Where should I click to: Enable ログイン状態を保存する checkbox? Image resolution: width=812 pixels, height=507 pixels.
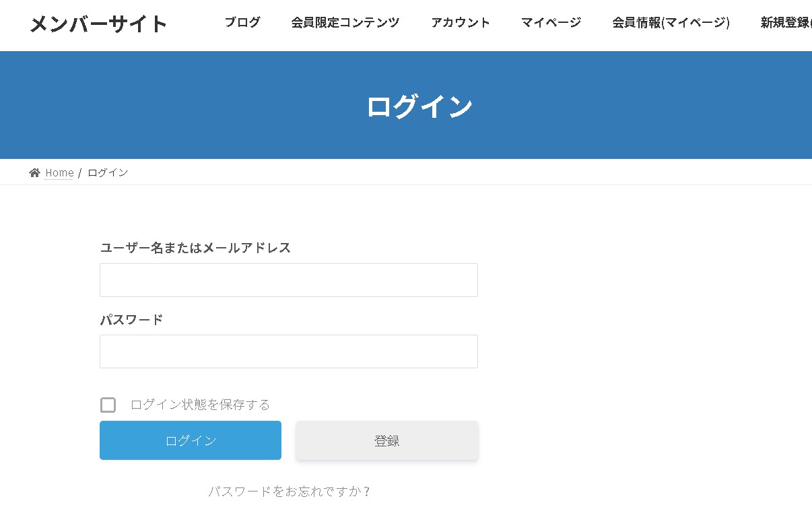coord(108,405)
